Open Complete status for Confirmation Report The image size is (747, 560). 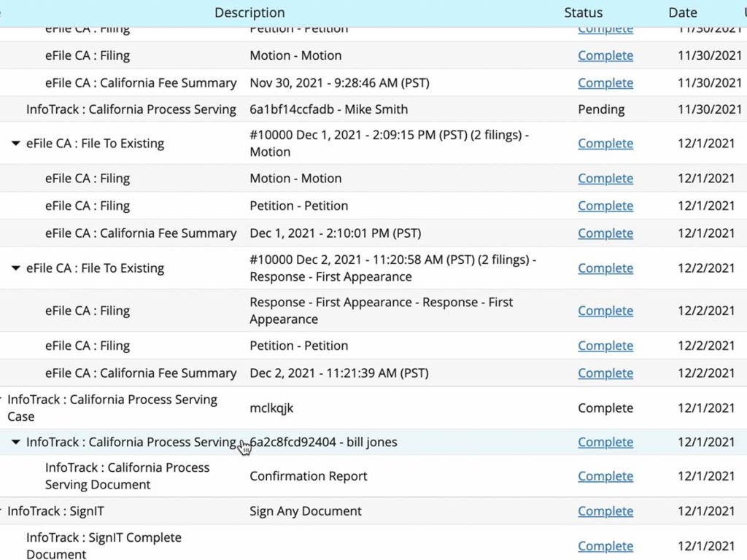605,475
